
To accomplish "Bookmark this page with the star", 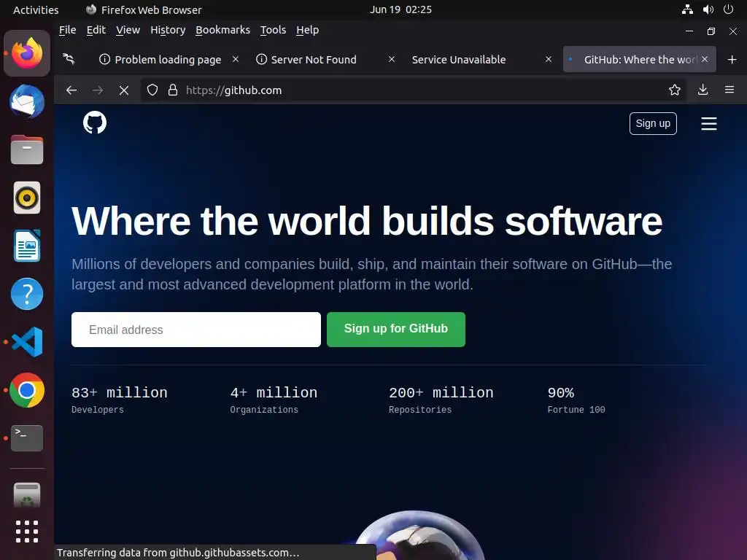I will coord(675,90).
